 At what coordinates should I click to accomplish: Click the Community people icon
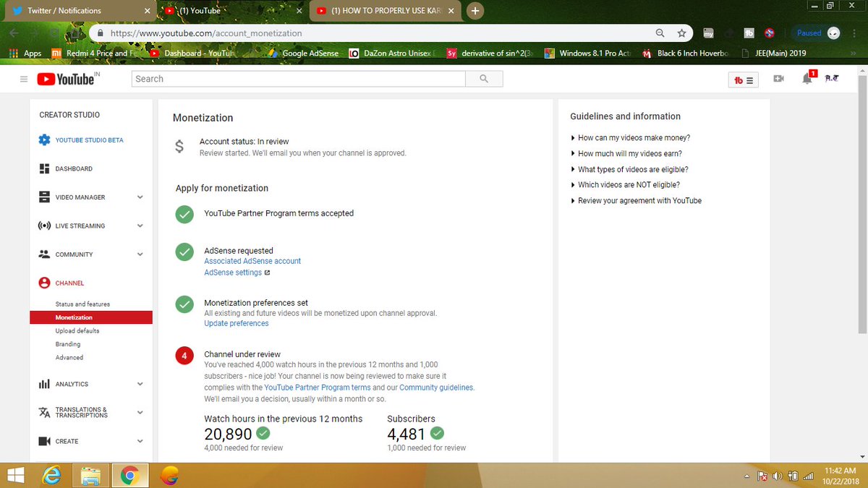click(x=44, y=254)
